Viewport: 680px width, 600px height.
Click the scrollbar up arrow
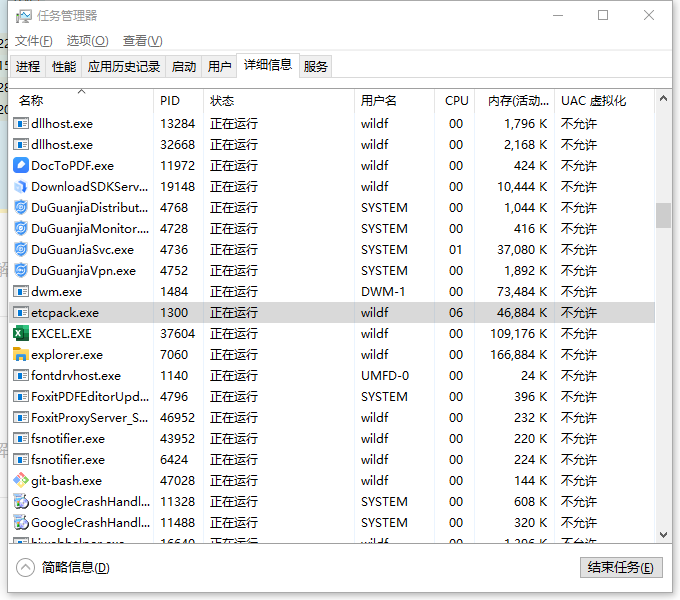pos(663,99)
